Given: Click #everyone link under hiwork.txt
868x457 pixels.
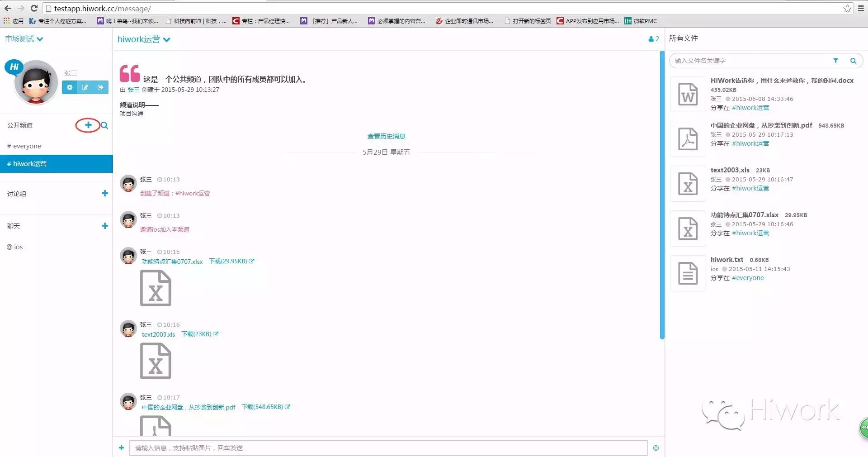Looking at the screenshot, I should click(748, 278).
